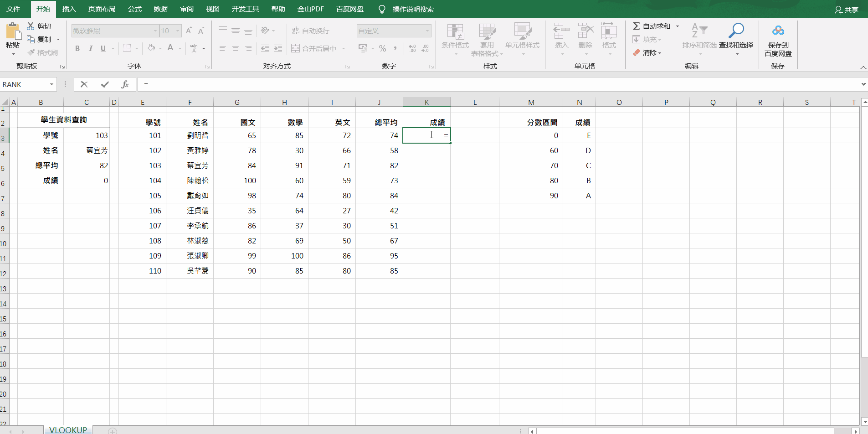868x434 pixels.
Task: Toggle Italic formatting
Action: coord(90,48)
